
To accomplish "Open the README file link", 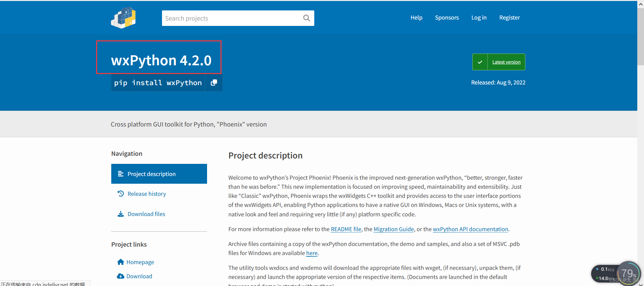I will [x=346, y=229].
